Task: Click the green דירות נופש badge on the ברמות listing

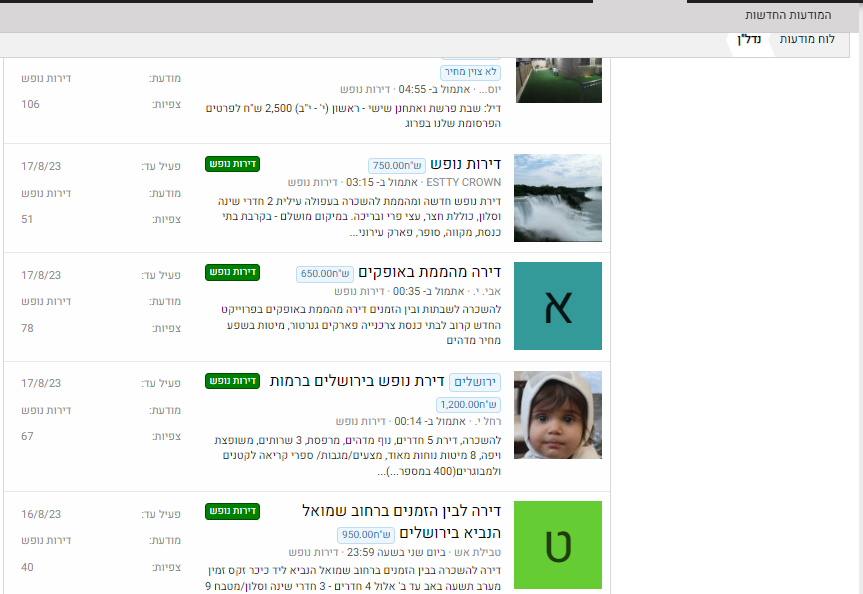Action: tap(232, 381)
